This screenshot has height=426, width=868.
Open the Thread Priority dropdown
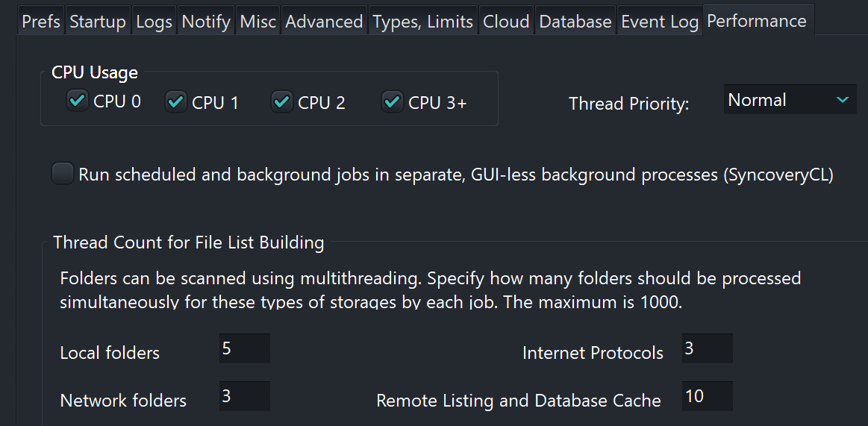[790, 100]
